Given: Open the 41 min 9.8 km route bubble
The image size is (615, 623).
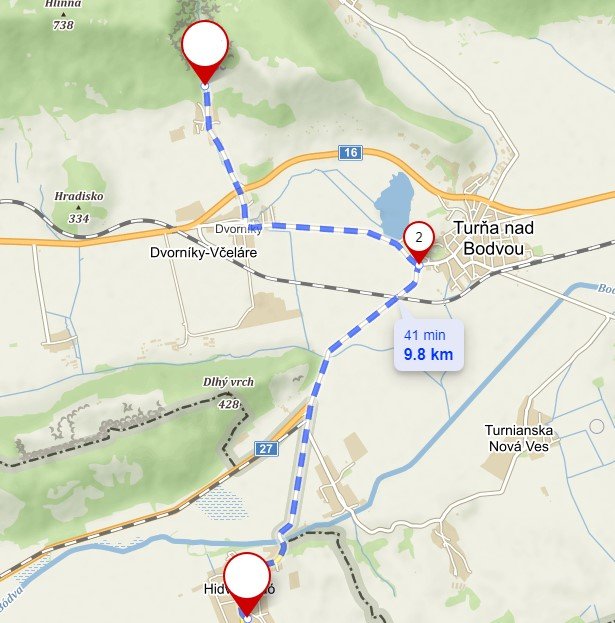Looking at the screenshot, I should pyautogui.click(x=429, y=344).
